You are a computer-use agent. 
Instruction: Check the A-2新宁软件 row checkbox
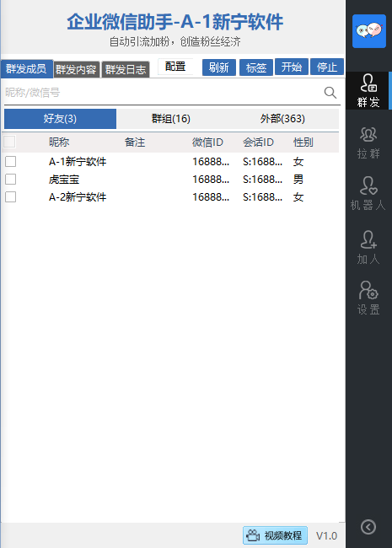pyautogui.click(x=10, y=196)
